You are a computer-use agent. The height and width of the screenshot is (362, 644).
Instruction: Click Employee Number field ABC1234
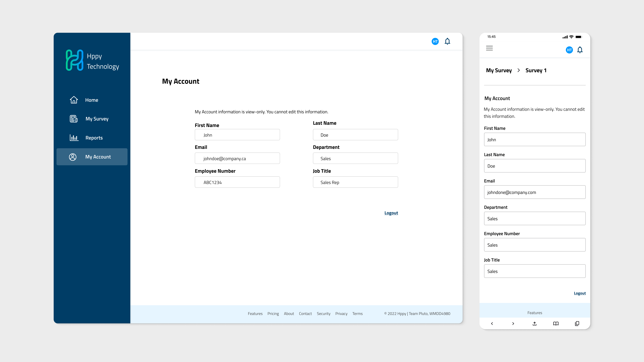click(237, 182)
